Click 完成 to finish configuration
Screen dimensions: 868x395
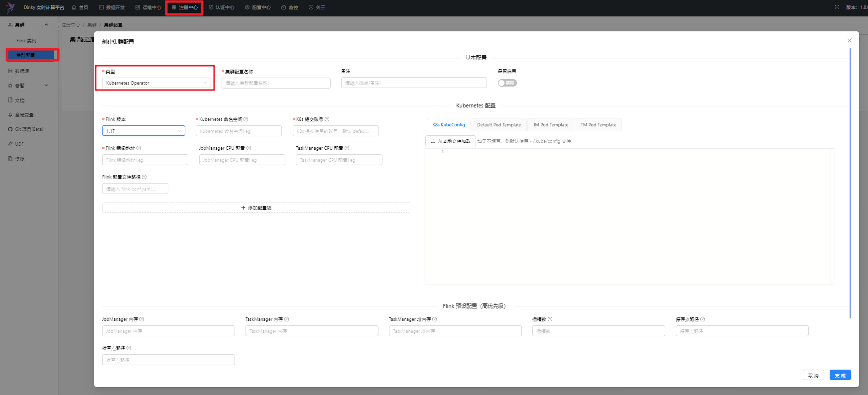[x=840, y=375]
